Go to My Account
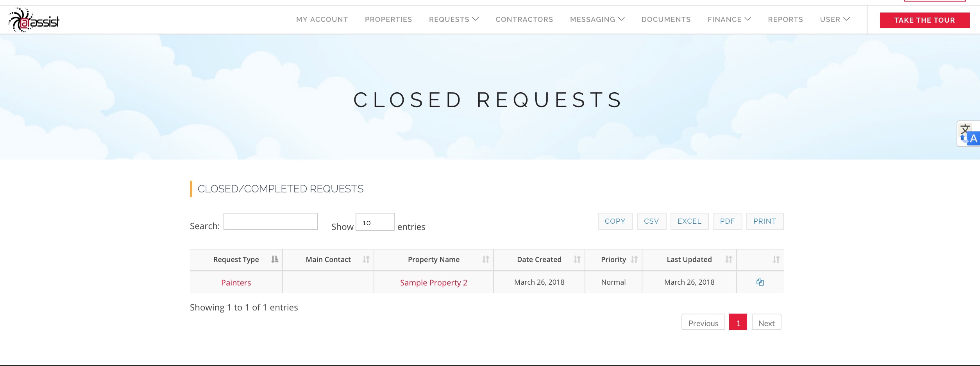Image resolution: width=980 pixels, height=366 pixels. [x=322, y=19]
